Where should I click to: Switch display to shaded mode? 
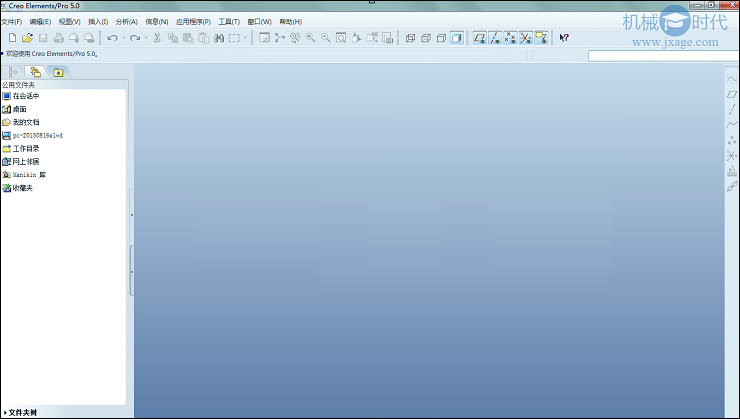(456, 38)
